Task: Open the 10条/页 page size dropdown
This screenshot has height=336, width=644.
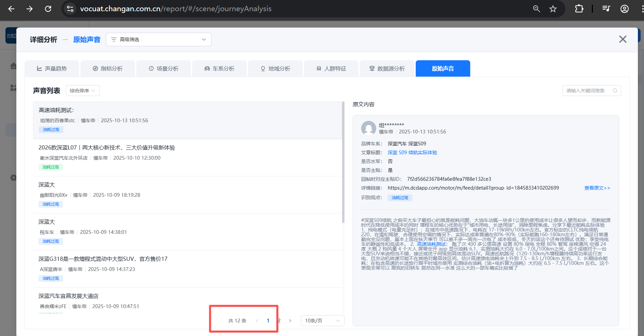Action: (322, 321)
